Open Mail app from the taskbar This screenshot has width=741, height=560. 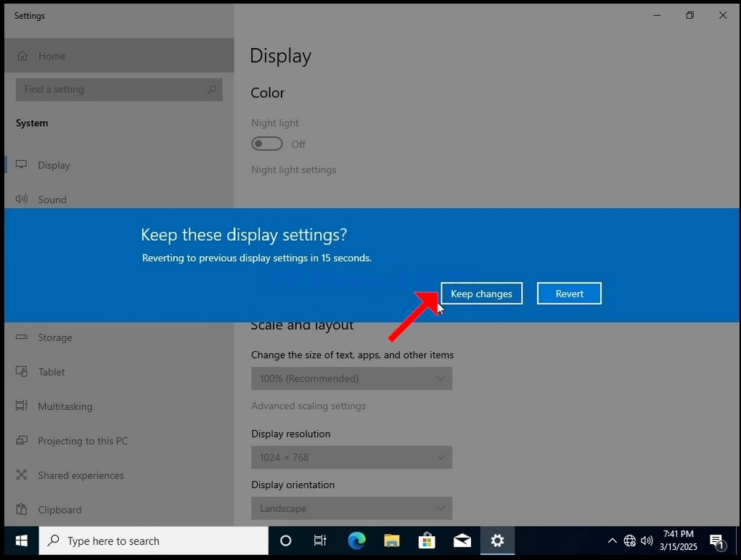(x=462, y=540)
